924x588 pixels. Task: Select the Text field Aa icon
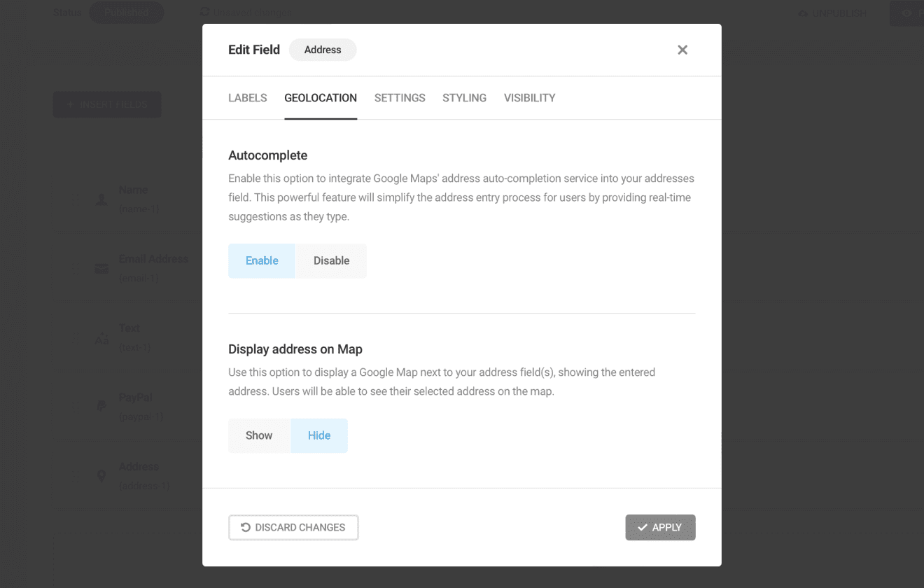click(x=101, y=338)
